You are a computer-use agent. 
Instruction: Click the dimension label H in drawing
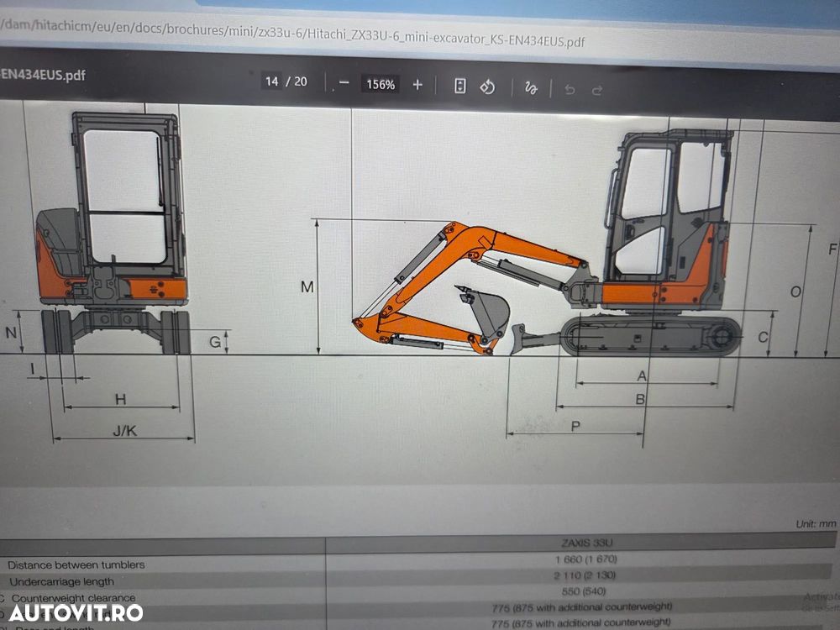[x=120, y=399]
